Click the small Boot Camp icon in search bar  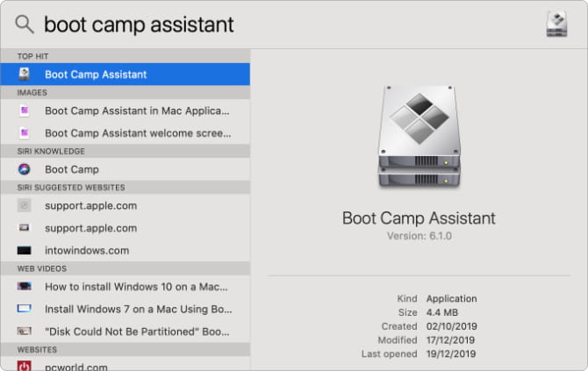pyautogui.click(x=556, y=24)
